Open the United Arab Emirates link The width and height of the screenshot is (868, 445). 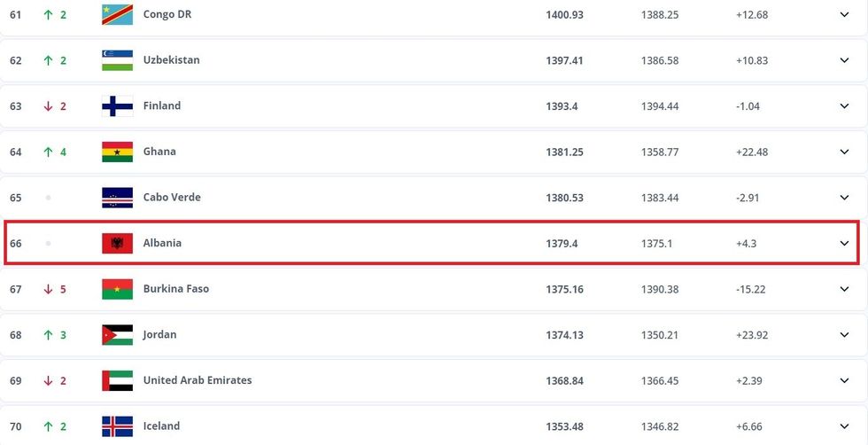(x=198, y=380)
